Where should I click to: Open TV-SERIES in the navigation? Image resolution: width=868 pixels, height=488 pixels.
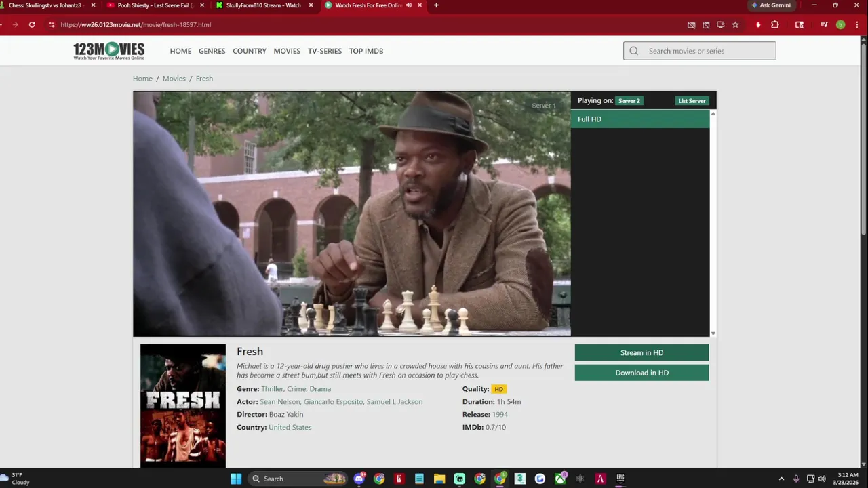pos(325,51)
